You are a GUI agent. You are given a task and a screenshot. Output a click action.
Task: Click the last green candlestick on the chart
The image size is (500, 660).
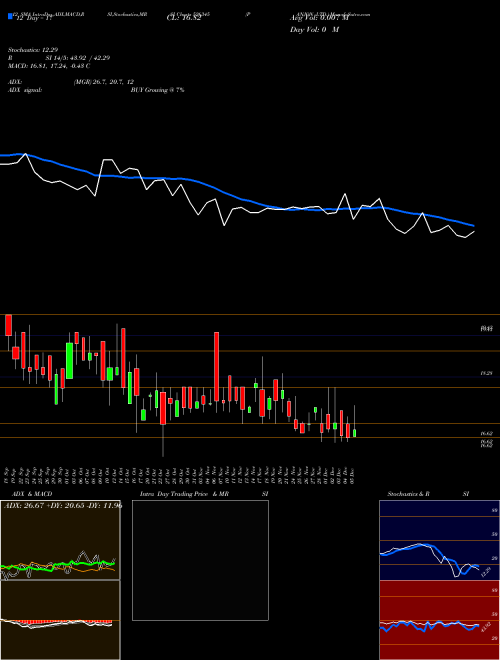pyautogui.click(x=354, y=433)
